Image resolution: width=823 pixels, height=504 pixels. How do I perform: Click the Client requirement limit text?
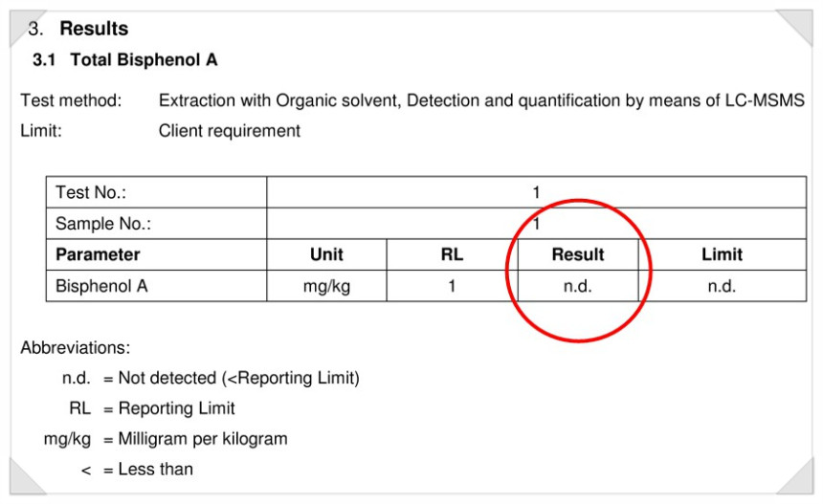coord(230,131)
